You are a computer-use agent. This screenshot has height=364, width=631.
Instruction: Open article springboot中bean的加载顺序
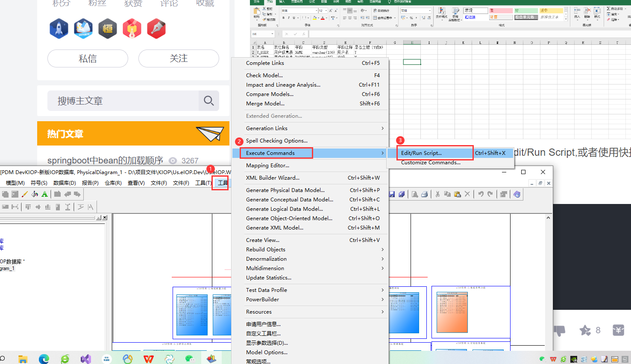[105, 160]
